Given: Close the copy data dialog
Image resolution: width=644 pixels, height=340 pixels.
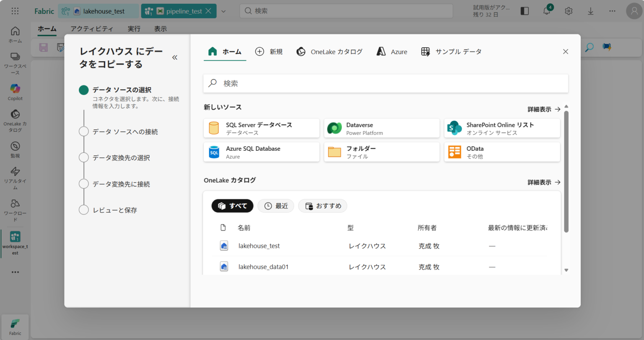Looking at the screenshot, I should click(x=566, y=52).
